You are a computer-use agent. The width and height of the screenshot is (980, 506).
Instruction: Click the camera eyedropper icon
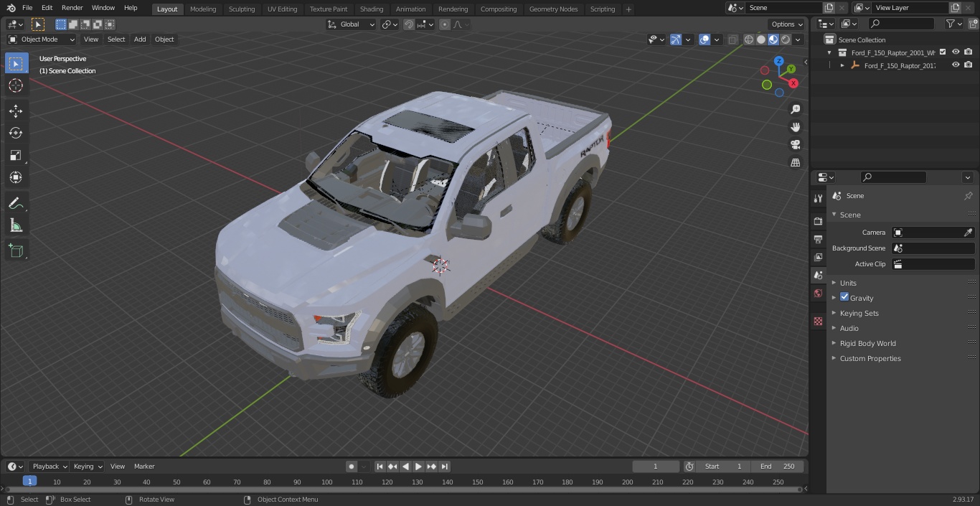(968, 233)
